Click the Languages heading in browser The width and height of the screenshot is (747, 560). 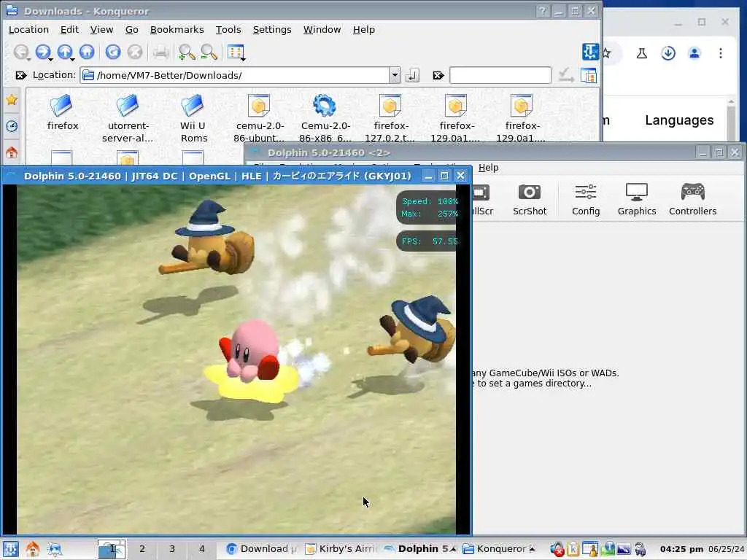679,120
